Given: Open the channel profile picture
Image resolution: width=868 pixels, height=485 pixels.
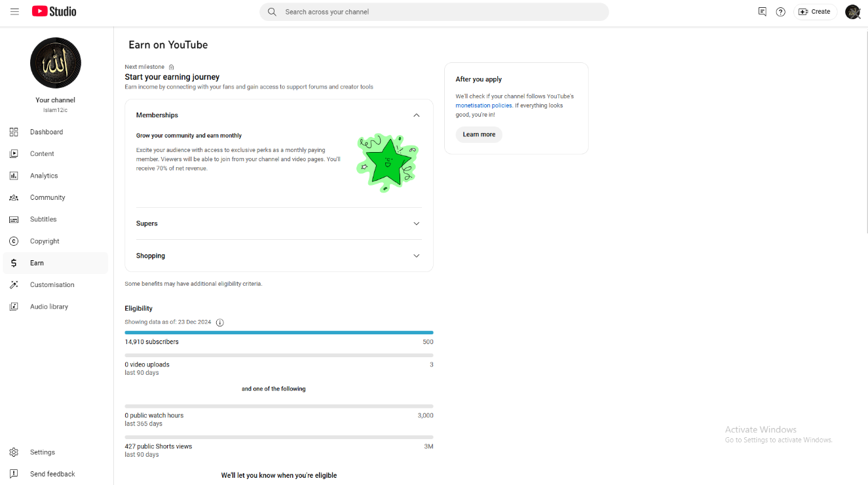Looking at the screenshot, I should click(x=56, y=63).
